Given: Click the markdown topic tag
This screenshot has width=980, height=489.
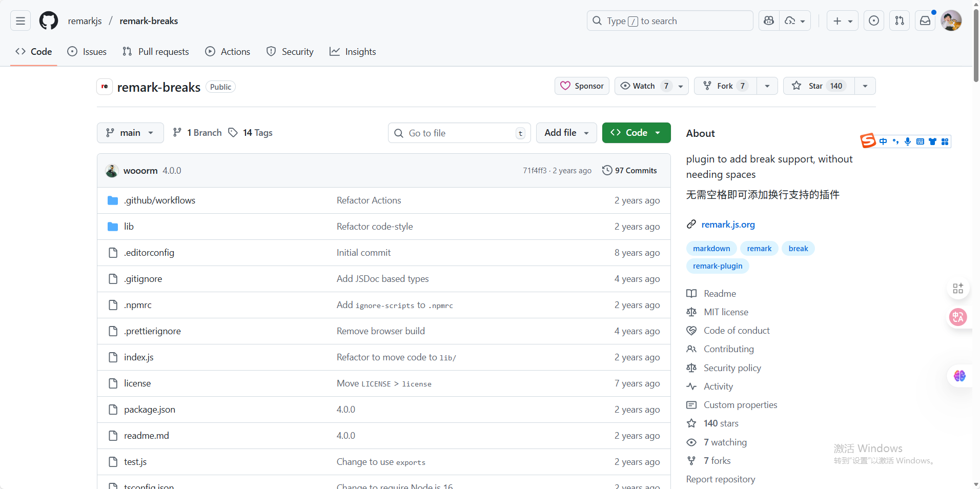Looking at the screenshot, I should [x=711, y=249].
